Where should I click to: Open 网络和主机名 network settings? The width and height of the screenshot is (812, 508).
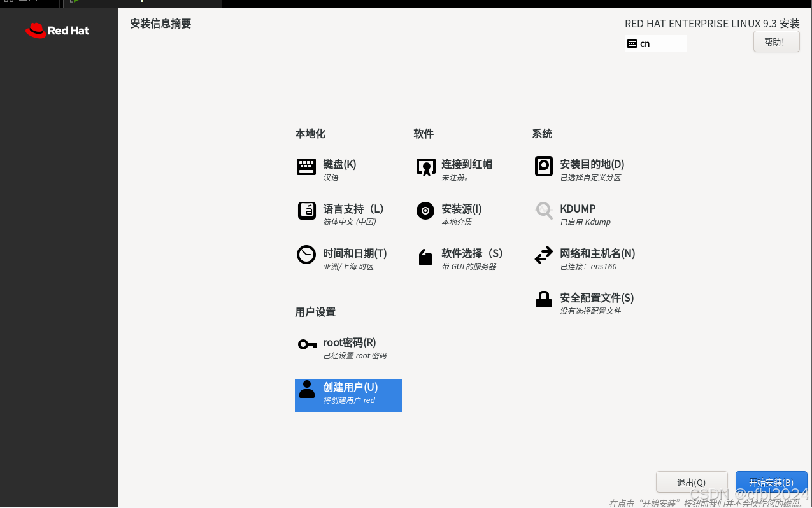[597, 253]
